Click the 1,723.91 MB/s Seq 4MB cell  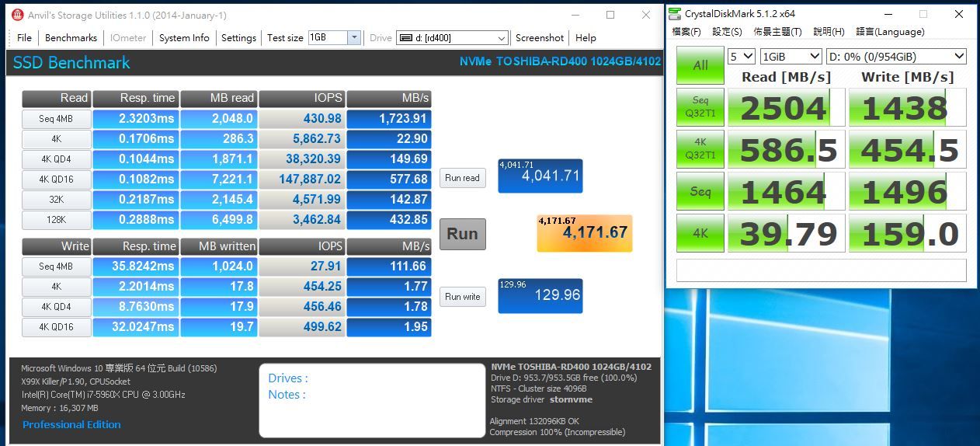(x=389, y=119)
